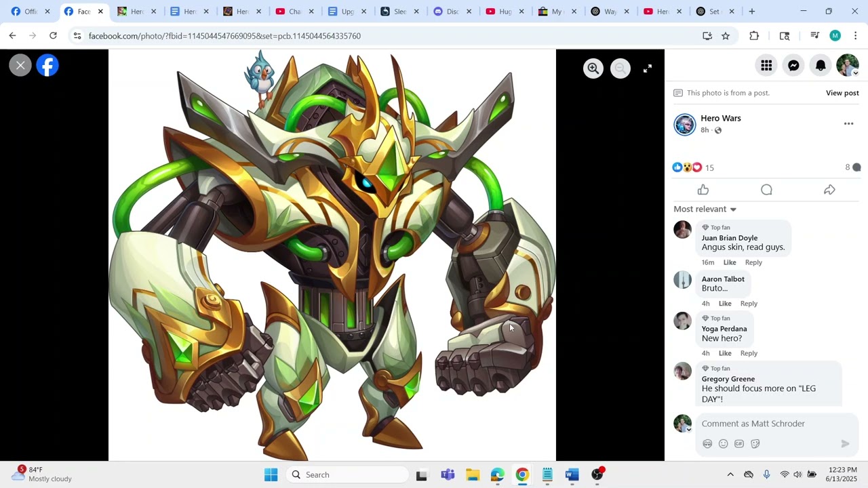Image resolution: width=868 pixels, height=488 pixels.
Task: Insert an avatar sticker in comment
Action: 707,444
